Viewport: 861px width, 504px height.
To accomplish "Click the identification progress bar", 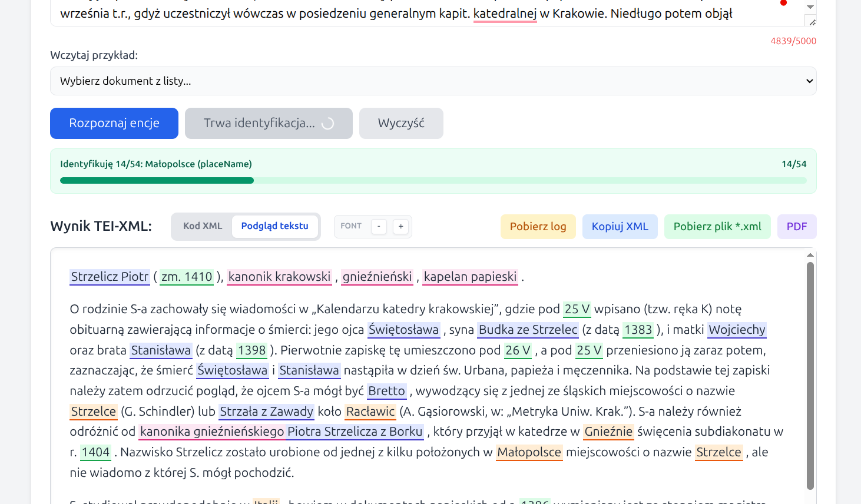I will [433, 181].
